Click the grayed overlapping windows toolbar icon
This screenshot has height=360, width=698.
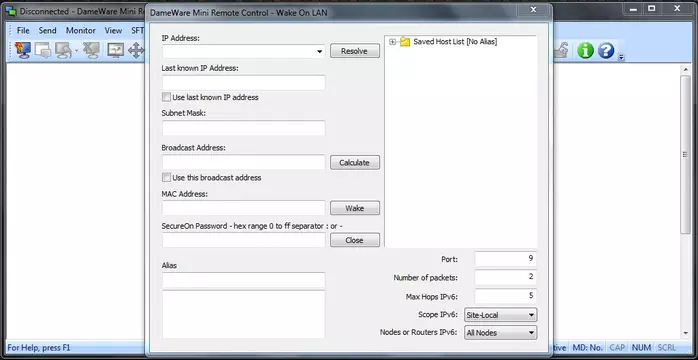tap(43, 50)
